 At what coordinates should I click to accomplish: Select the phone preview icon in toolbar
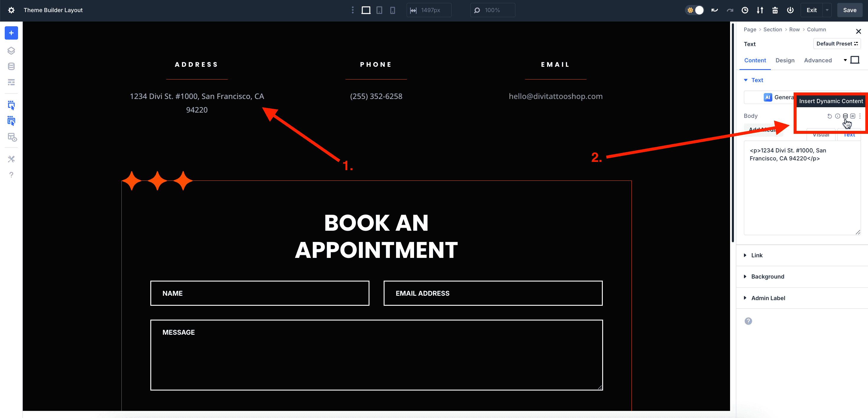pyautogui.click(x=392, y=10)
